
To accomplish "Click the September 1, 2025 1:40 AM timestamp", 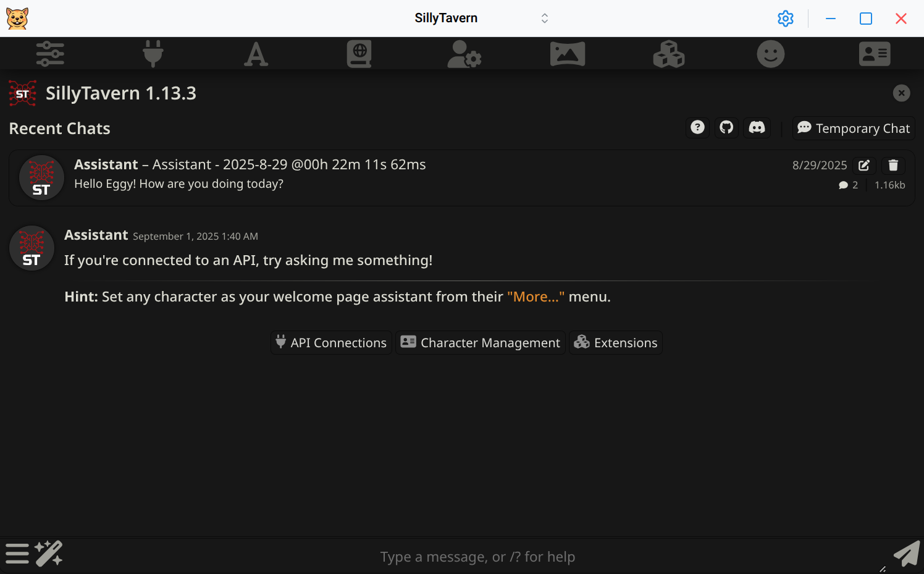I will 195,236.
